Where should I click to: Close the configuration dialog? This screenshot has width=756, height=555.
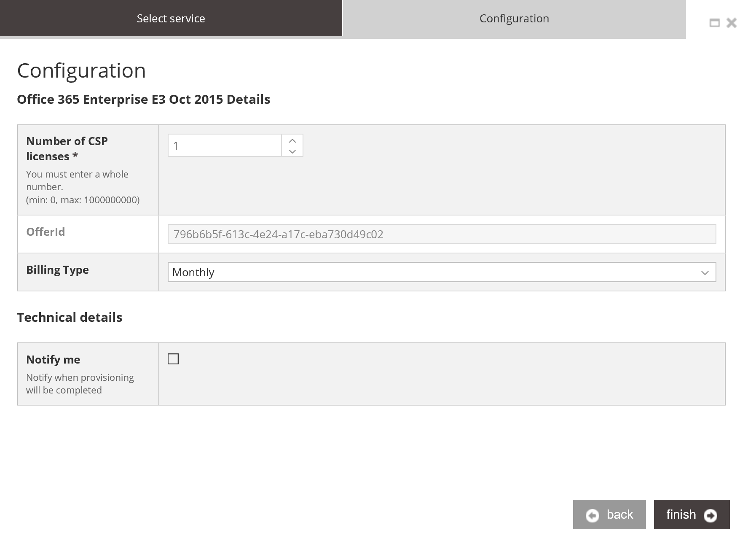click(732, 23)
